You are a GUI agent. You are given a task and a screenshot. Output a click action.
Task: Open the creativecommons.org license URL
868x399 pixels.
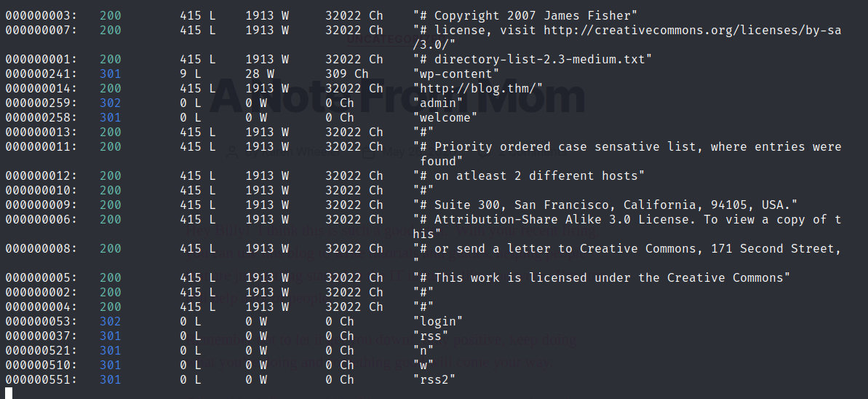[692, 31]
